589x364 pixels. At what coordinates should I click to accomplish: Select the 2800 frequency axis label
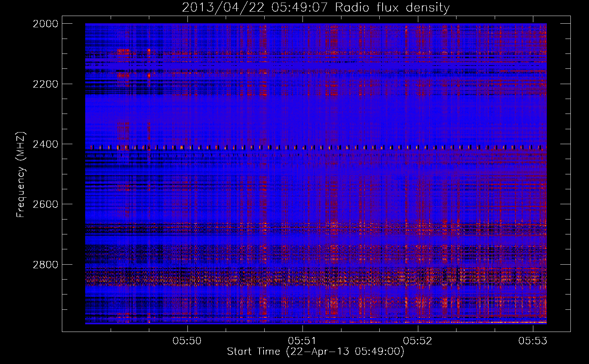[x=46, y=264]
